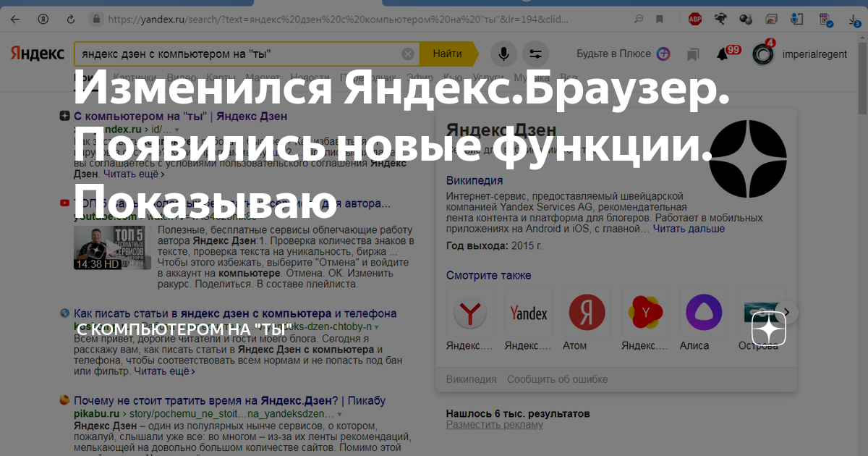The width and height of the screenshot is (868, 456).
Task: Click the padlock site security icon
Action: click(x=95, y=20)
